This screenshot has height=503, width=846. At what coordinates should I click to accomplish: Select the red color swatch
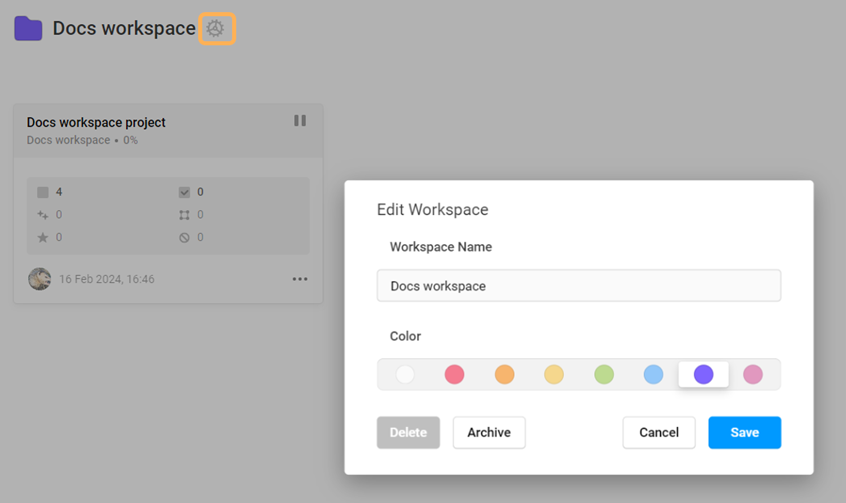click(454, 375)
